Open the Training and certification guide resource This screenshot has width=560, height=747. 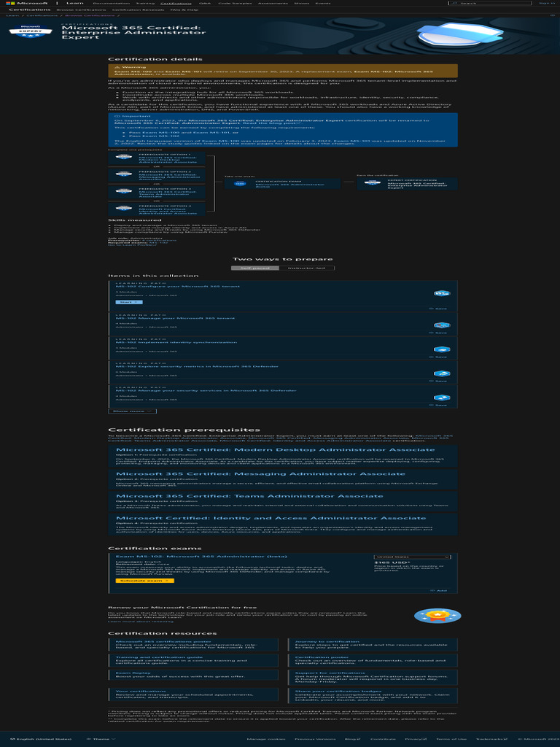coord(159,657)
